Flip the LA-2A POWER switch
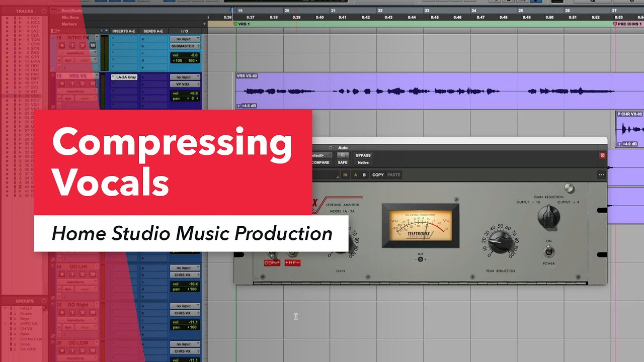The height and width of the screenshot is (362, 644). point(548,251)
